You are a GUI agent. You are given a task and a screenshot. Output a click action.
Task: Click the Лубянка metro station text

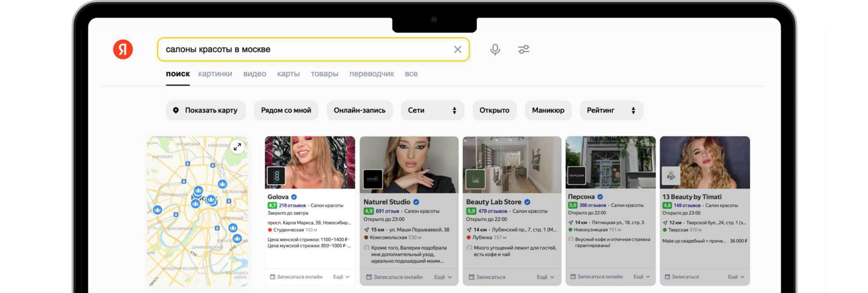[x=482, y=238]
